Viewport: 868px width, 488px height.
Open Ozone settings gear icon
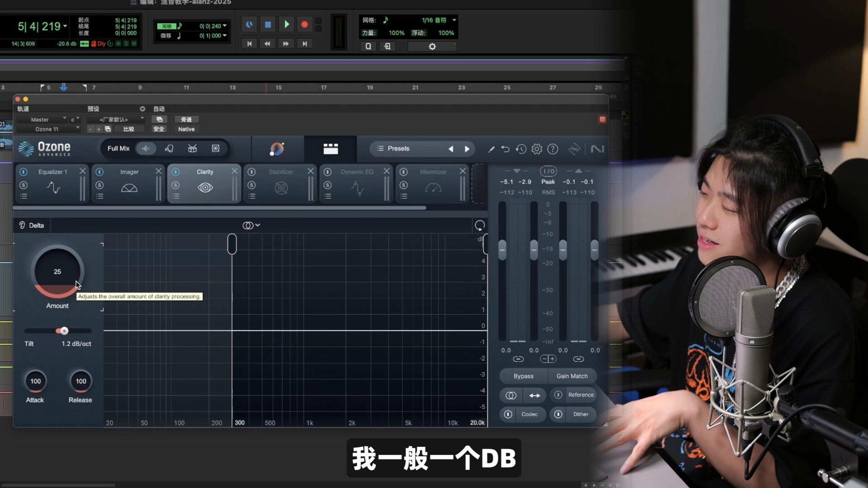[x=537, y=149]
